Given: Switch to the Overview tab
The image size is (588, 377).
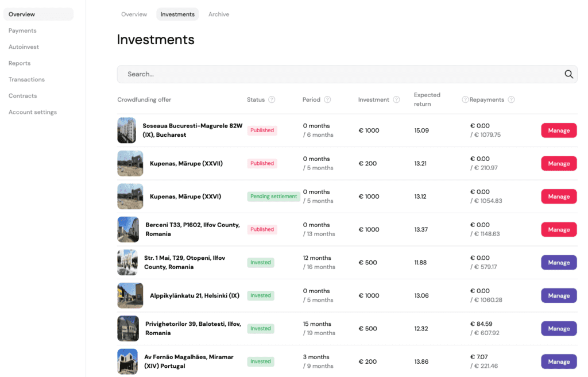Looking at the screenshot, I should [x=134, y=14].
